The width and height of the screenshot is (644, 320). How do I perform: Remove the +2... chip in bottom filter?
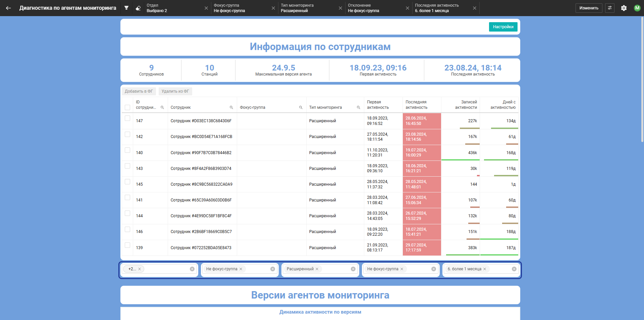pos(140,269)
